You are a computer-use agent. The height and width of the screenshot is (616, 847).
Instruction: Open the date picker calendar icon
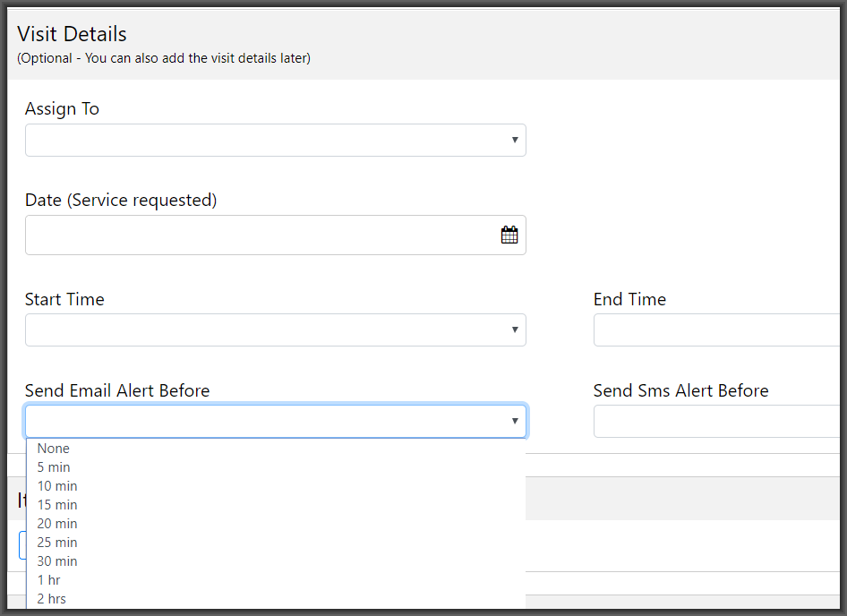tap(509, 235)
